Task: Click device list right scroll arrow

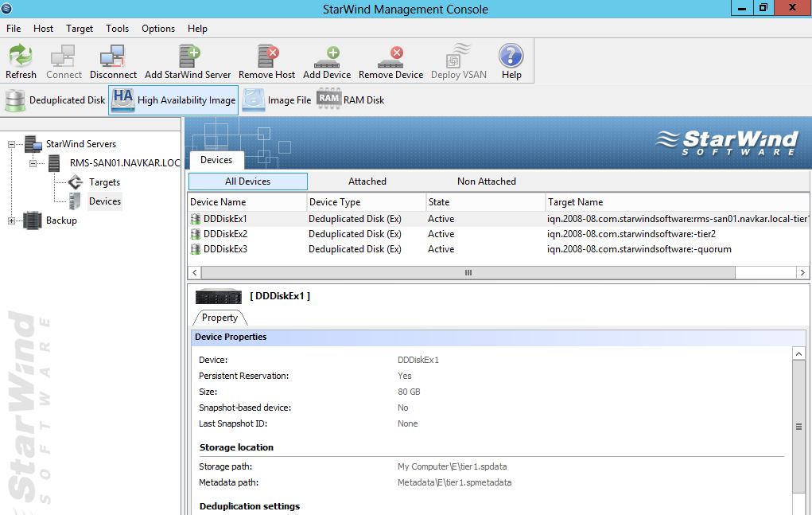Action: [x=802, y=272]
